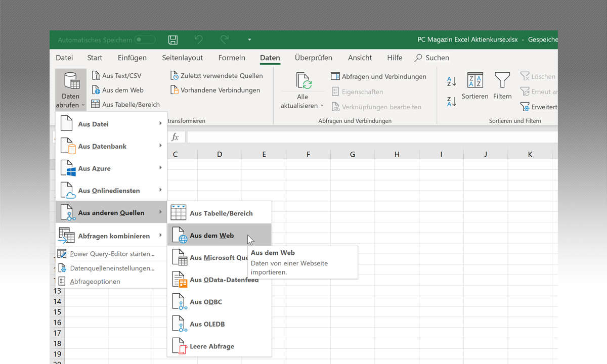This screenshot has height=364, width=607.
Task: Open the Datei tab
Action: (x=64, y=58)
